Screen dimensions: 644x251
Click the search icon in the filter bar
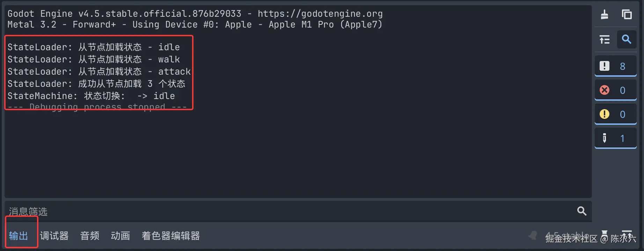pos(581,211)
